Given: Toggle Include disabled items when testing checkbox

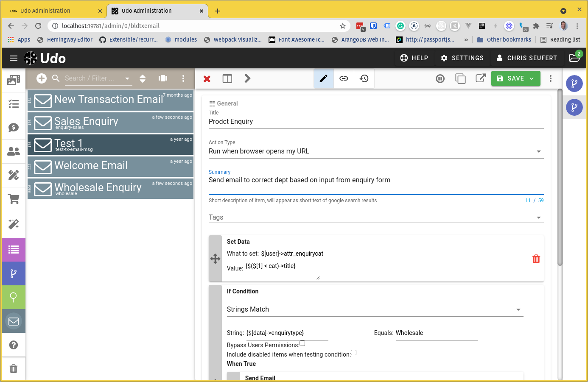Looking at the screenshot, I should tap(353, 352).
